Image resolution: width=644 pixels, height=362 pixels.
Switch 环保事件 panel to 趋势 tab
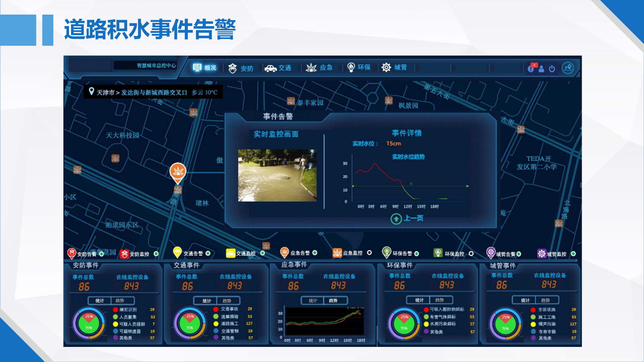coord(441,300)
